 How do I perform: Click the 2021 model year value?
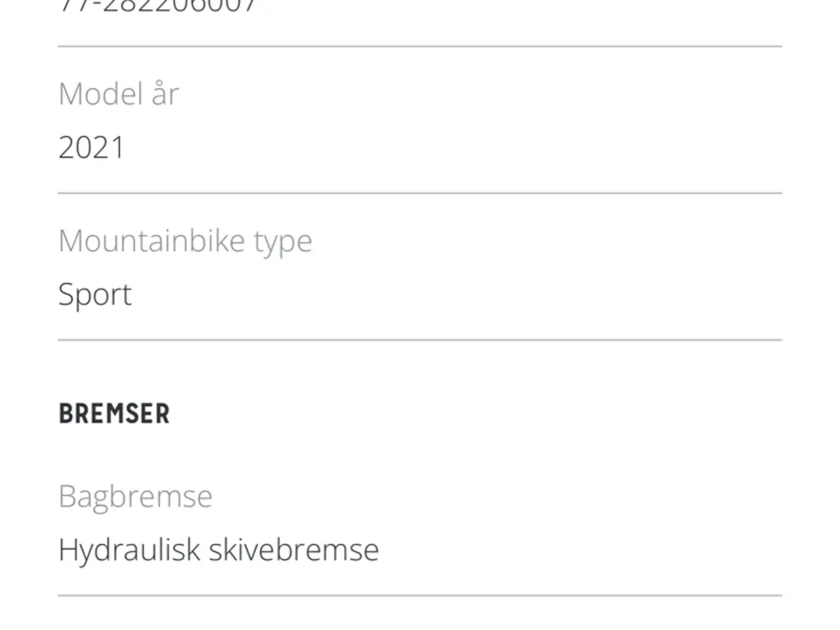click(91, 148)
